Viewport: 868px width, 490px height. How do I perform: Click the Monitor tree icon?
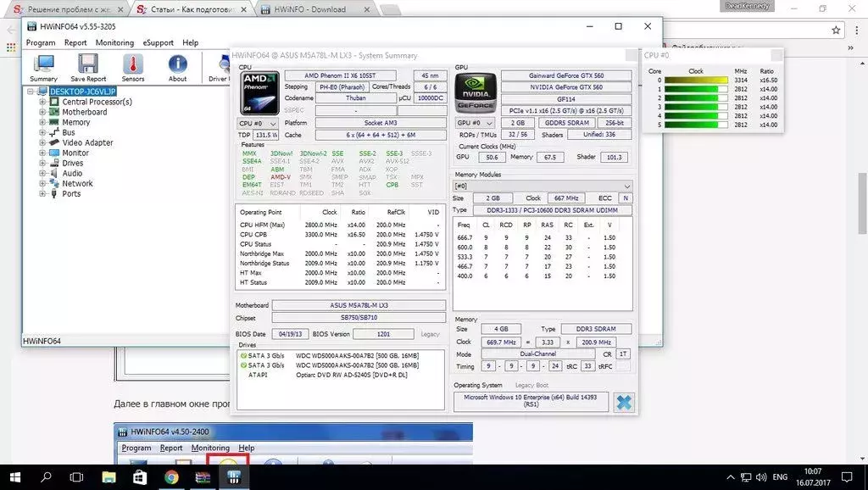[54, 153]
